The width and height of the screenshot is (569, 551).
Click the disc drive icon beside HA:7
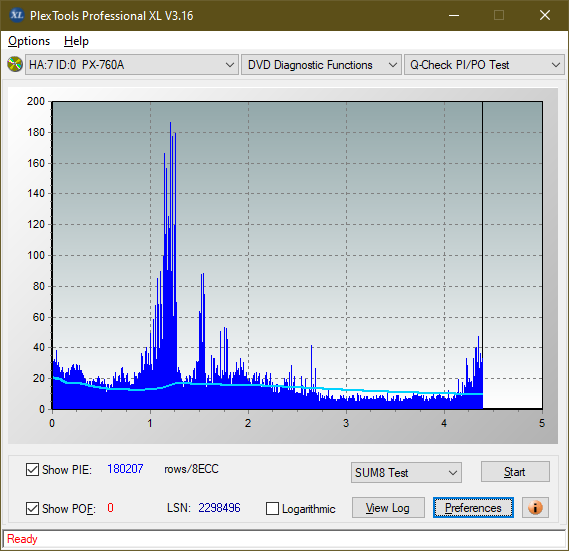pyautogui.click(x=15, y=65)
